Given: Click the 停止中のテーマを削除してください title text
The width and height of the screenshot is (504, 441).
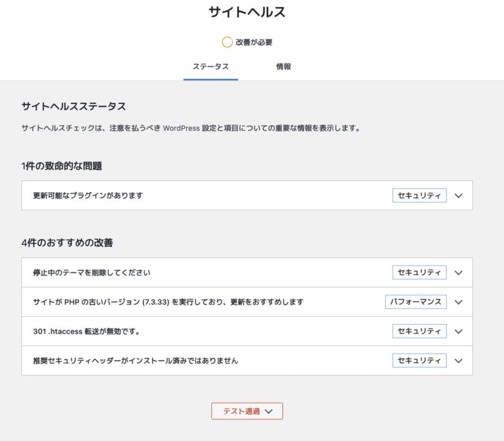Looking at the screenshot, I should tap(92, 273).
